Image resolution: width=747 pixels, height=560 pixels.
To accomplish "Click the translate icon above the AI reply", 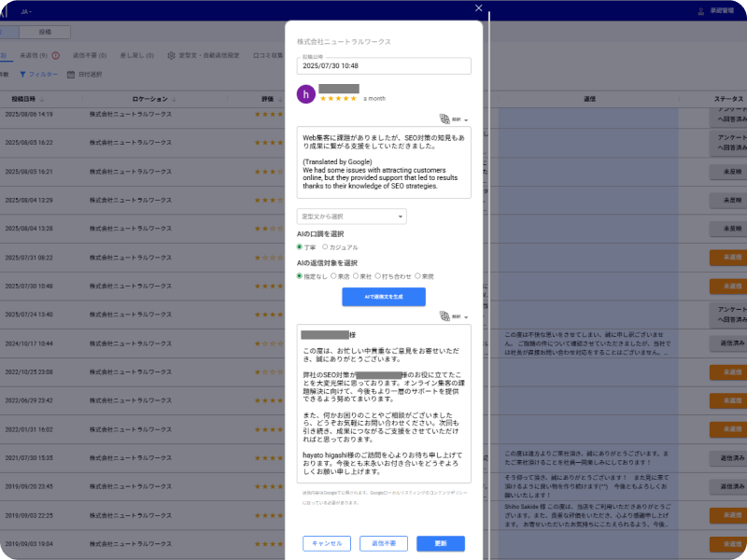I will click(x=444, y=317).
